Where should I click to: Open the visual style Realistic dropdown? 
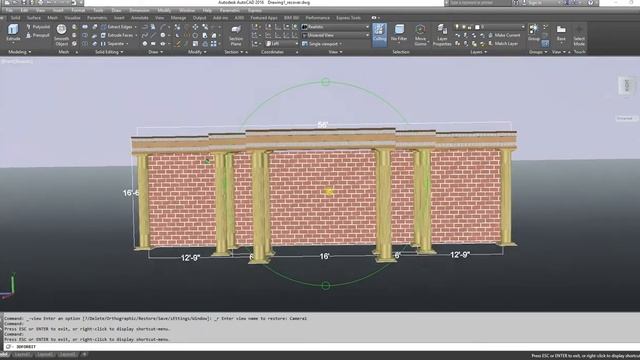(336, 27)
